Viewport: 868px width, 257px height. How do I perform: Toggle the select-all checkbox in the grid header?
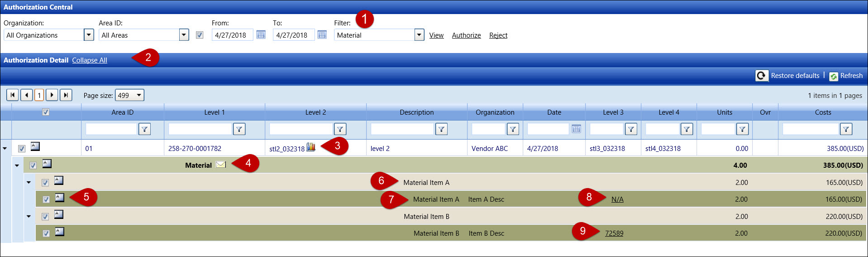pos(46,112)
